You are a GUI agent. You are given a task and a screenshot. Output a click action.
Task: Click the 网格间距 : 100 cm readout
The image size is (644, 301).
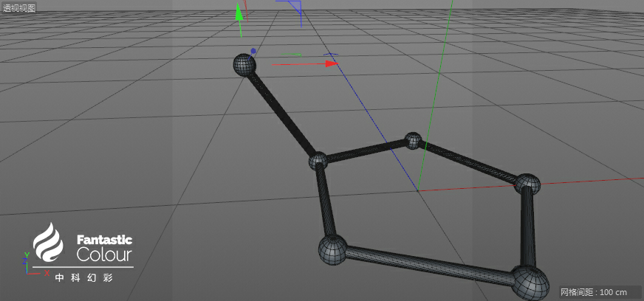pos(594,292)
